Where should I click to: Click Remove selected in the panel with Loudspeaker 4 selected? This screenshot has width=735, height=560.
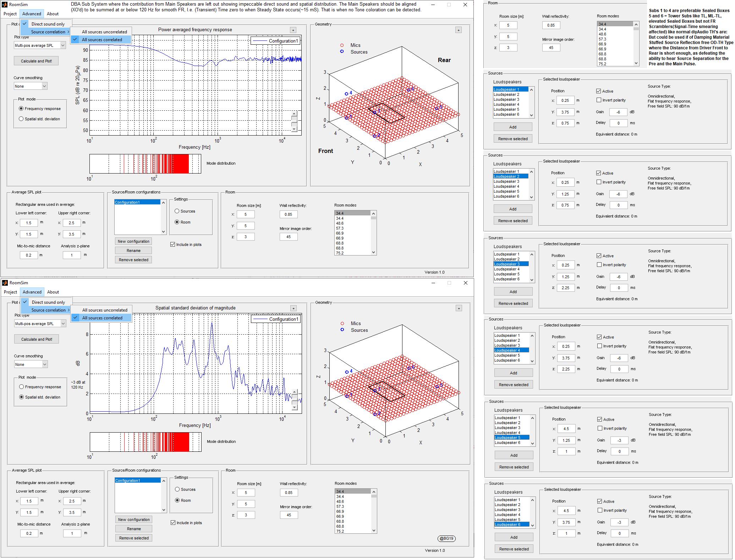pyautogui.click(x=514, y=385)
